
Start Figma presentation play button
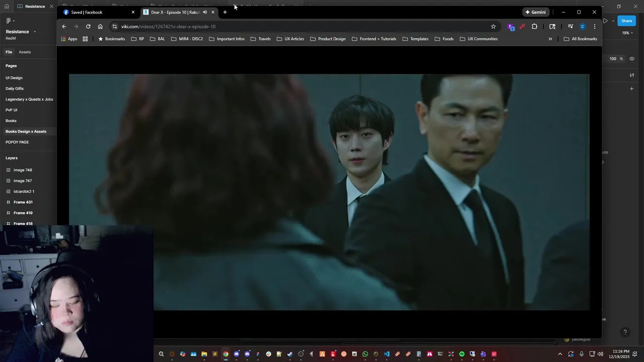605,21
